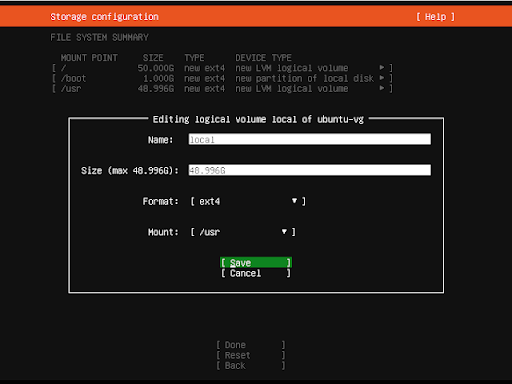Open the Help menu in header
Viewport: 512px width, 384px height.
435,17
